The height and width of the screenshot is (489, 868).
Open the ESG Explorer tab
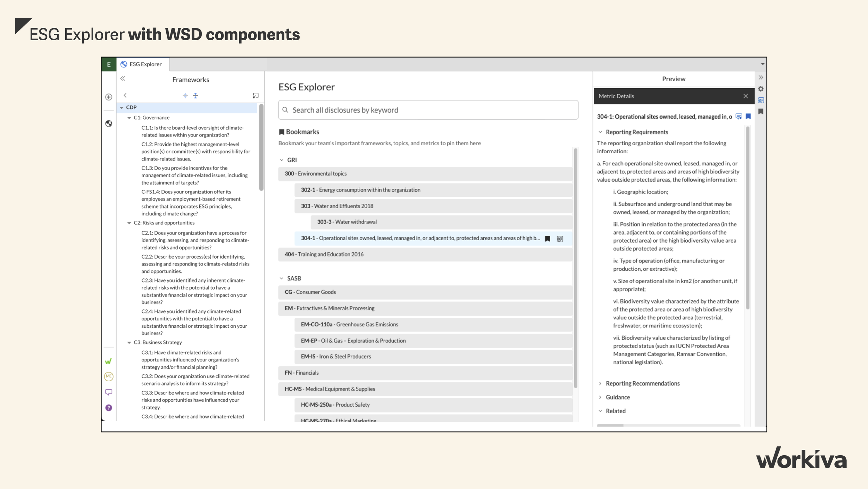143,64
